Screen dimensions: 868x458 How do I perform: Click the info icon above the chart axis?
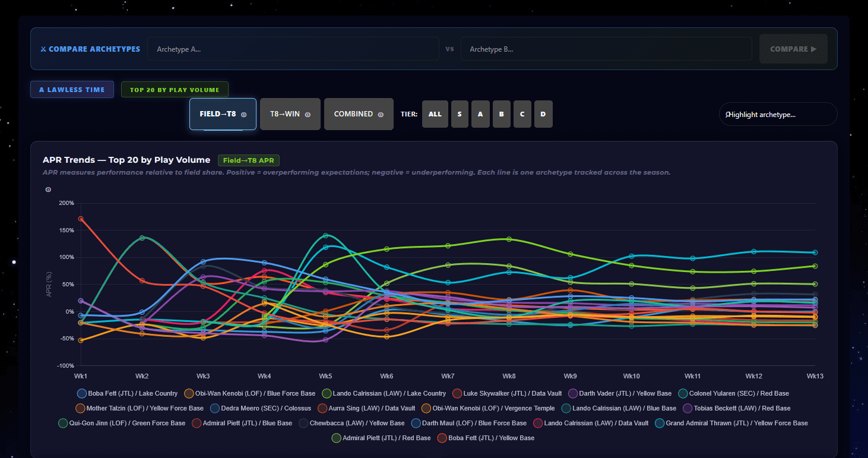[48, 189]
